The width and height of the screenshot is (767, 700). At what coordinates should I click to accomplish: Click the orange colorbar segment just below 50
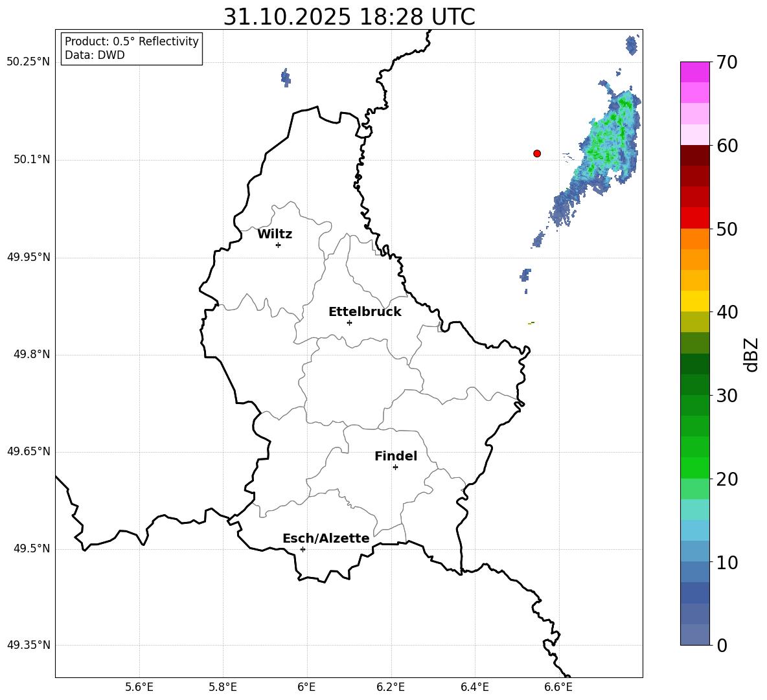[x=694, y=239]
